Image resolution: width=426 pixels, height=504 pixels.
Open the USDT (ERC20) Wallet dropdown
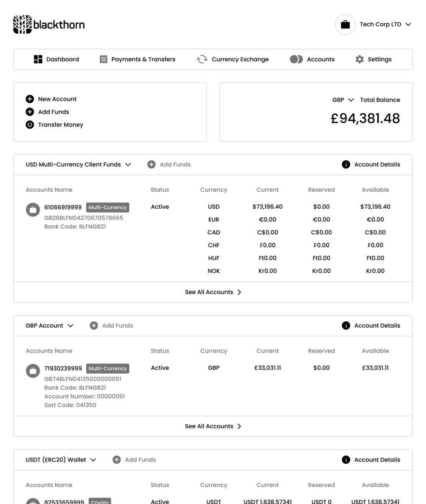[93, 460]
